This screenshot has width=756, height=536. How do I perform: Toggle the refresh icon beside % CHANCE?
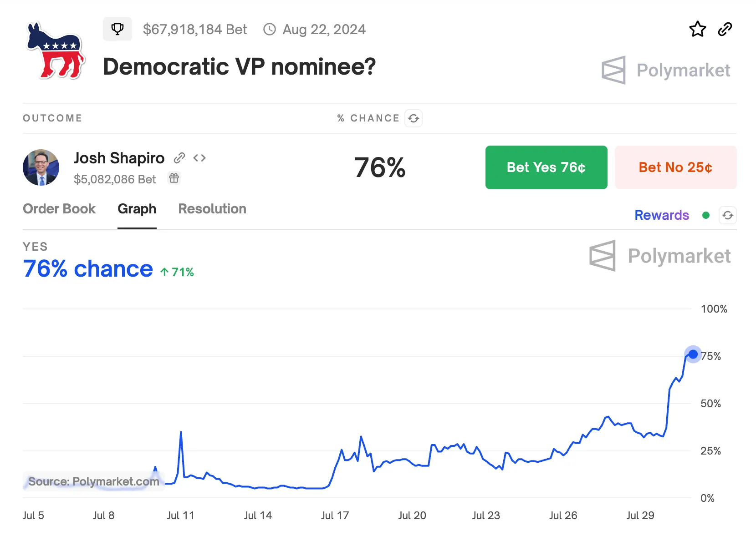(414, 118)
